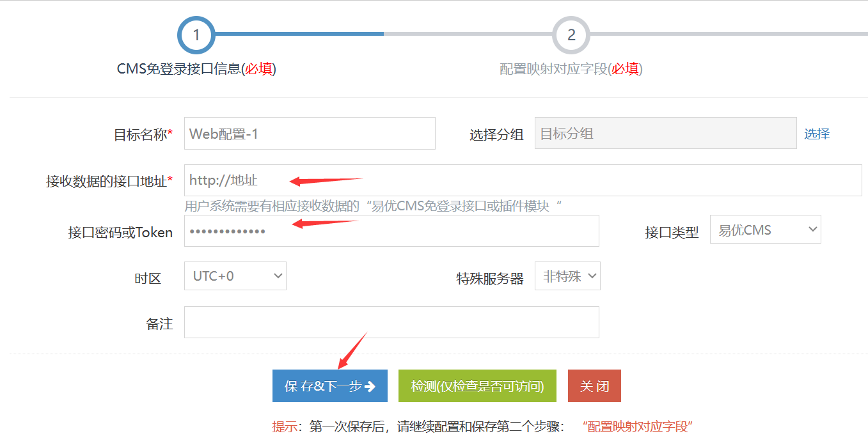
Task: Click step 1 circle in wizard
Action: tap(196, 35)
